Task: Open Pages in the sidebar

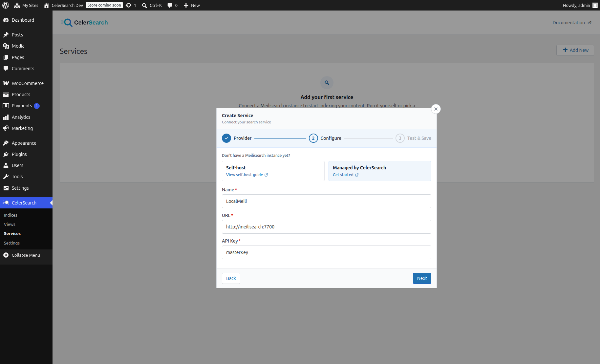Action: pyautogui.click(x=26, y=57)
